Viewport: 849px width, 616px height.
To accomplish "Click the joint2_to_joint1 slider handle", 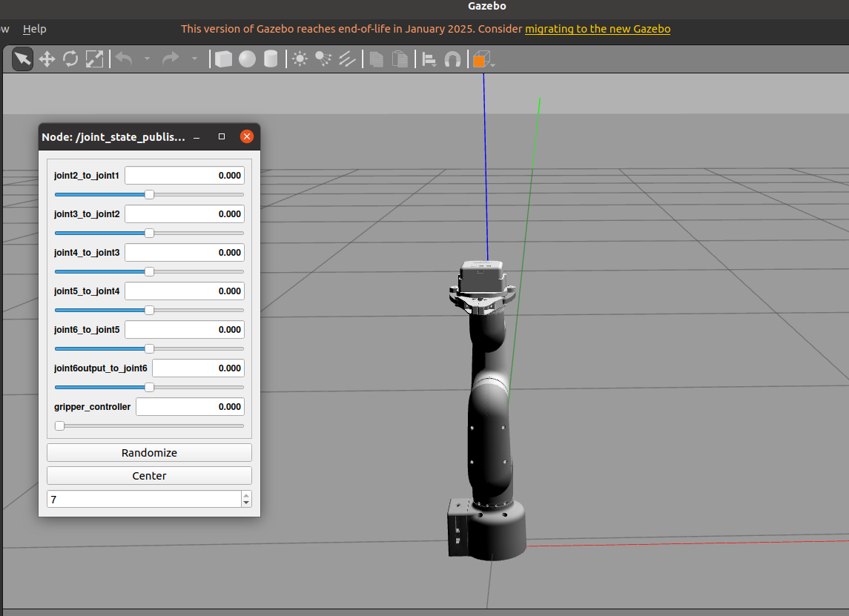I will 149,194.
